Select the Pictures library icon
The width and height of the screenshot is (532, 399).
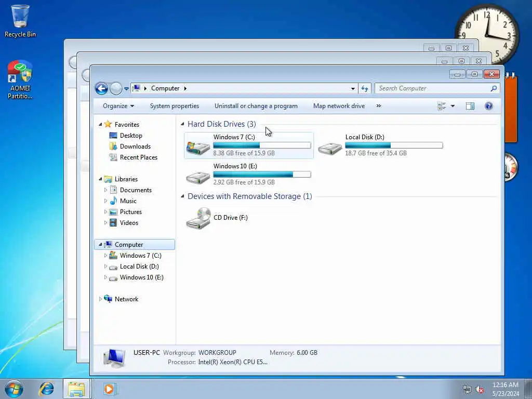click(x=113, y=212)
